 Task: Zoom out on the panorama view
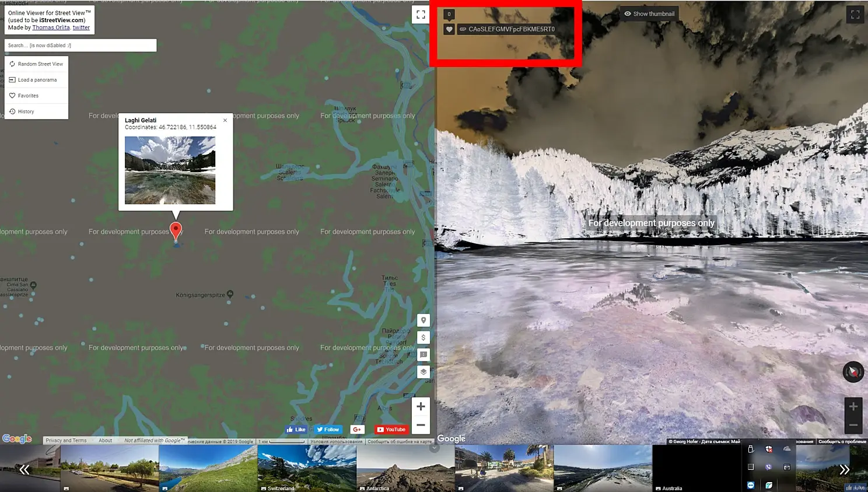[x=853, y=424]
